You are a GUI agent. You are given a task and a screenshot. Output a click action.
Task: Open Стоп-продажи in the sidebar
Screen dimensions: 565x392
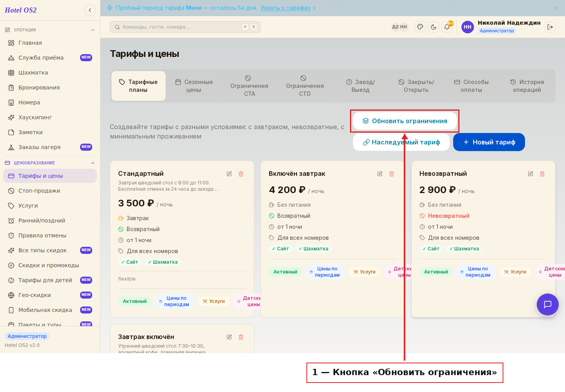pyautogui.click(x=50, y=191)
